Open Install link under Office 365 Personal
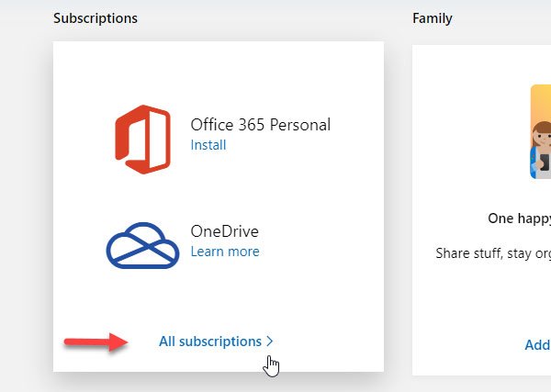Screen dimensions: 551x392 tap(208, 145)
